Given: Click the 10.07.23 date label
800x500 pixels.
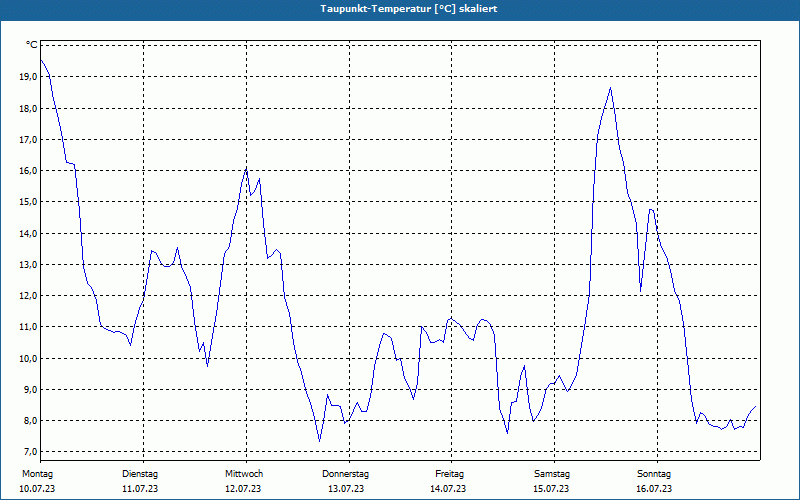Looking at the screenshot, I should coord(37,489).
